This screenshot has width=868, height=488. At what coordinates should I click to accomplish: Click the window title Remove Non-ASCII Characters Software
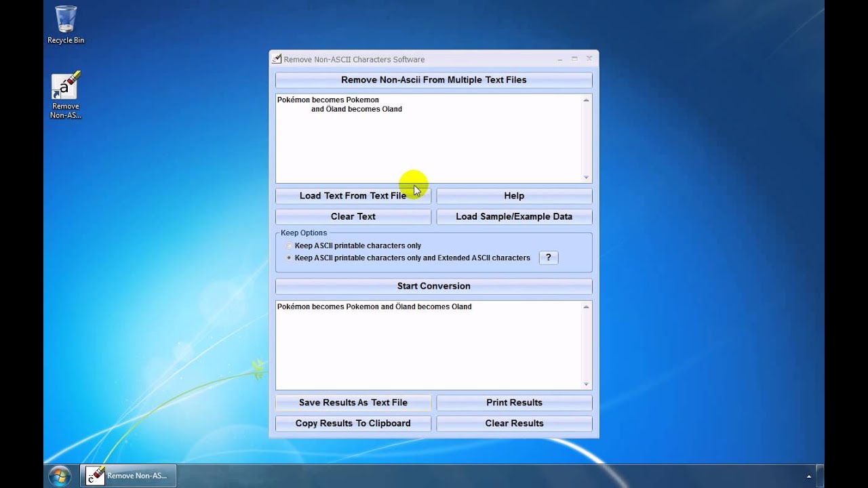tap(354, 60)
